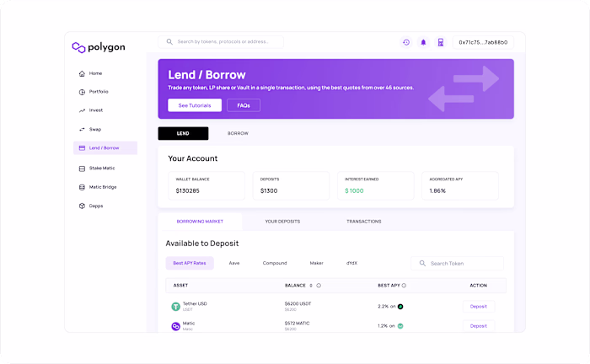Go to Invest in sidebar
Viewport: 590px width, 364px height.
click(96, 110)
